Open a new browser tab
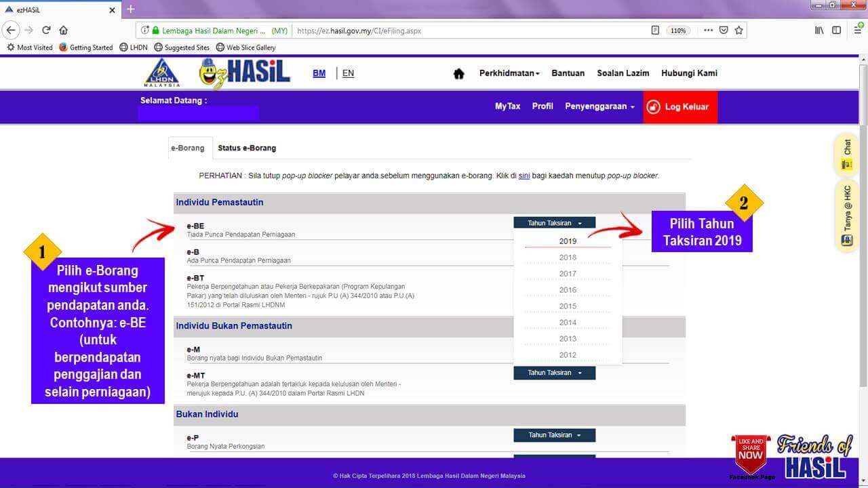Screen dimensions: 868x488 pyautogui.click(x=131, y=9)
